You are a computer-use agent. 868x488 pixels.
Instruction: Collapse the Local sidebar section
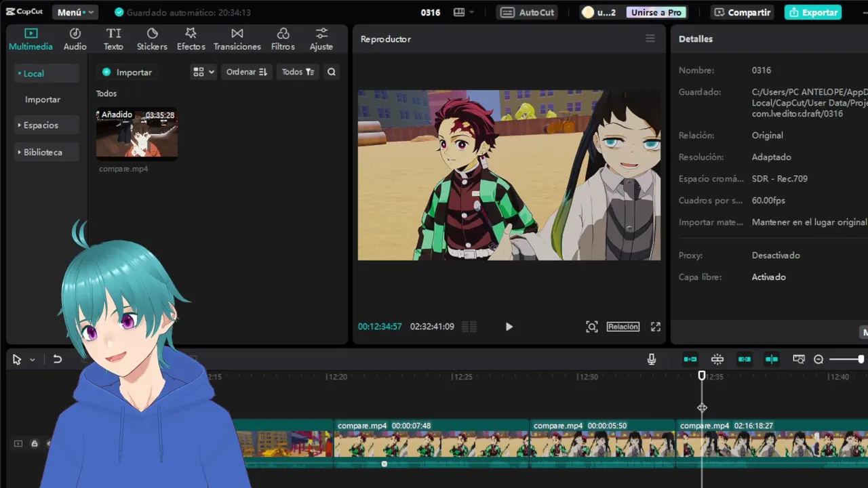point(46,73)
